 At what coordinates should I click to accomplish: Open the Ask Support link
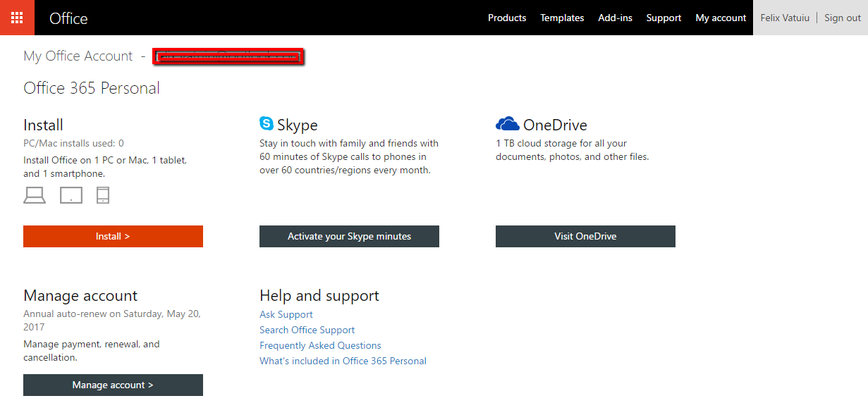click(x=286, y=315)
